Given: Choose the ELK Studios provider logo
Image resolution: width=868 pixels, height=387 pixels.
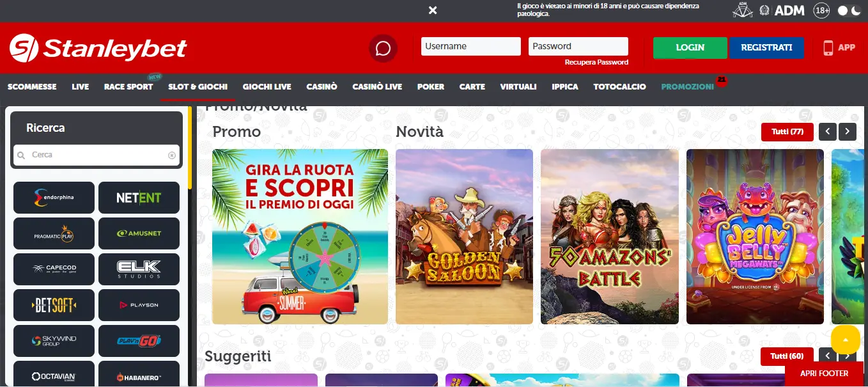Looking at the screenshot, I should (139, 269).
